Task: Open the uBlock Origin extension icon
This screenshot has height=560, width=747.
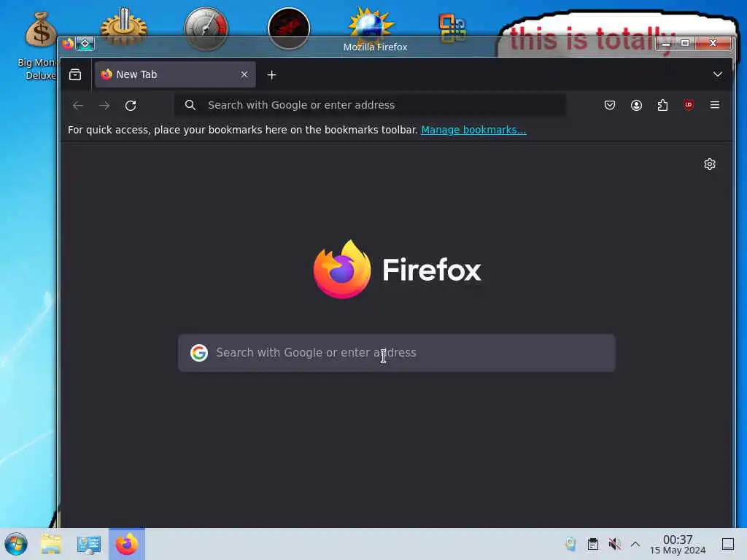Action: pos(689,105)
